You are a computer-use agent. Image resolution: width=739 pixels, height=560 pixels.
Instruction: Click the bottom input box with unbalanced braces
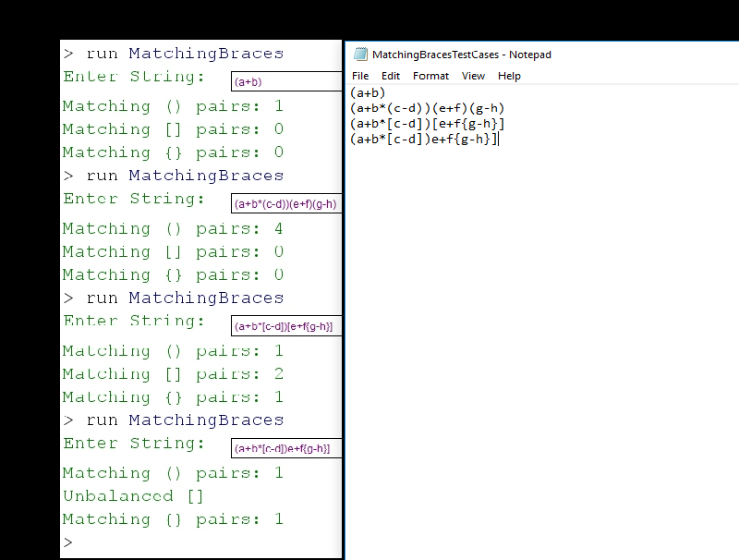click(x=285, y=448)
